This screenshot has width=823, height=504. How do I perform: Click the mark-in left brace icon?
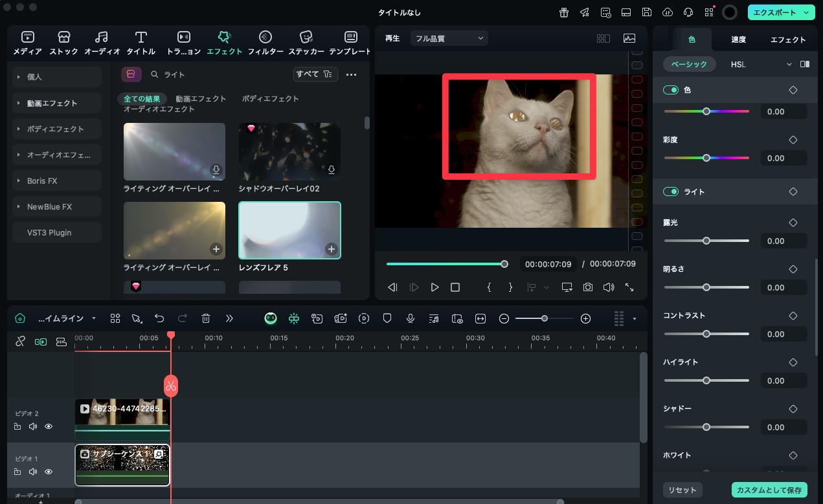(489, 287)
